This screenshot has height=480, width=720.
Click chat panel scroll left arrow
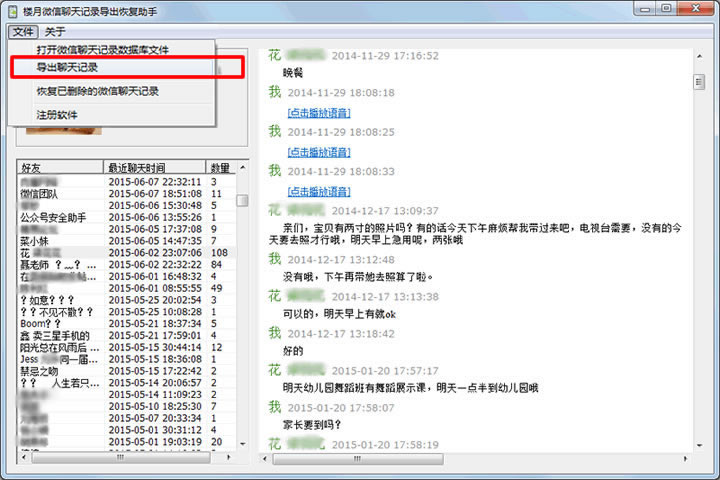pyautogui.click(x=265, y=458)
